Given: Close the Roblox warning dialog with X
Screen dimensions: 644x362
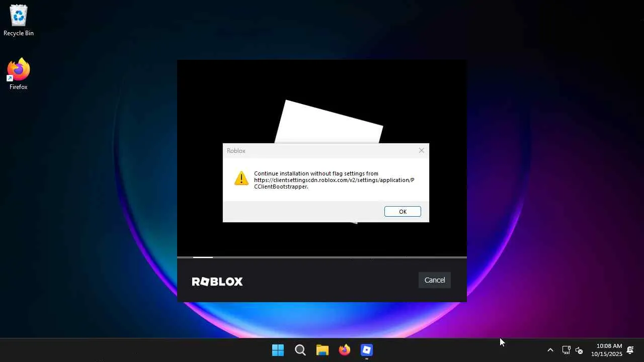Looking at the screenshot, I should pos(422,150).
